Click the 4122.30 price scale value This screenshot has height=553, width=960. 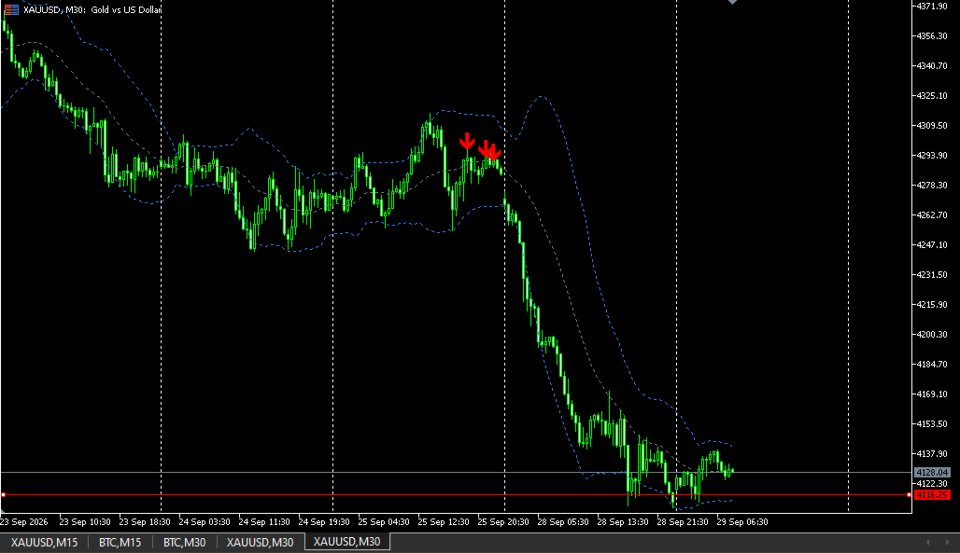931,484
